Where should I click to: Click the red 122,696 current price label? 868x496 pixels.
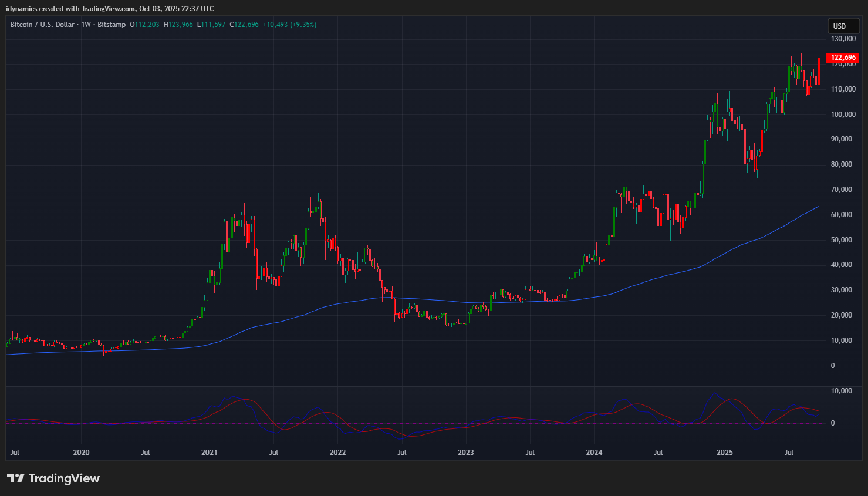[843, 58]
